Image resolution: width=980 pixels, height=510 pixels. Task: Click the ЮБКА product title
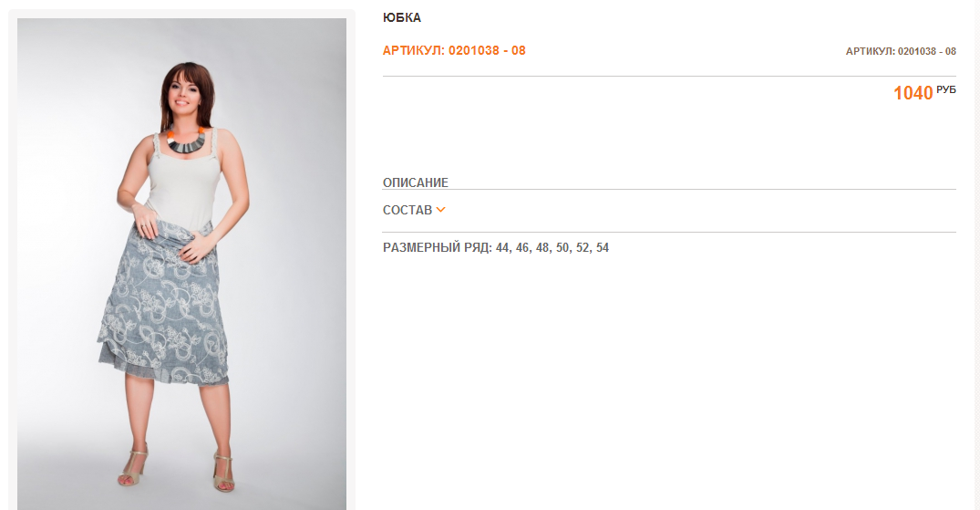(402, 17)
